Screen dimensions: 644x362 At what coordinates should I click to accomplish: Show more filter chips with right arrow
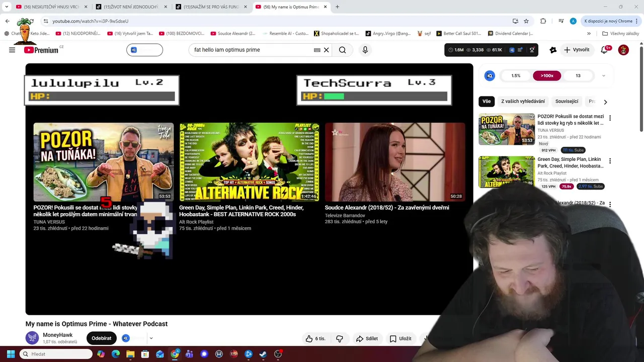click(605, 102)
